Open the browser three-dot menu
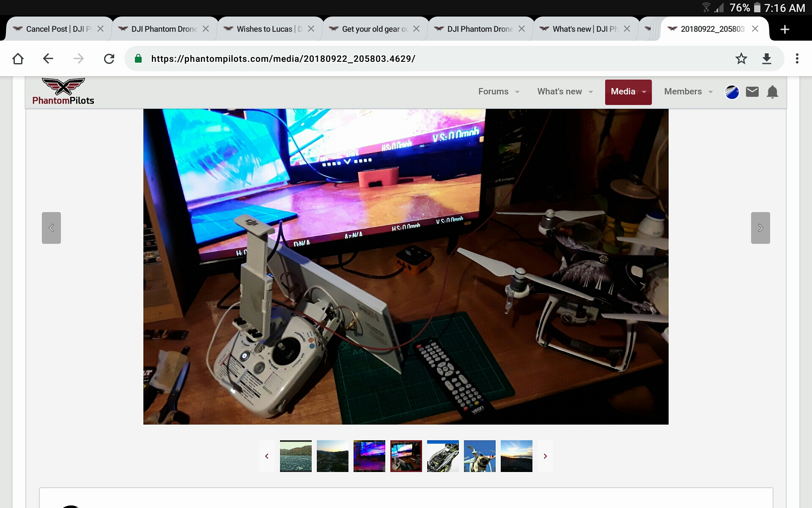Screen dimensions: 812x508 point(797,58)
